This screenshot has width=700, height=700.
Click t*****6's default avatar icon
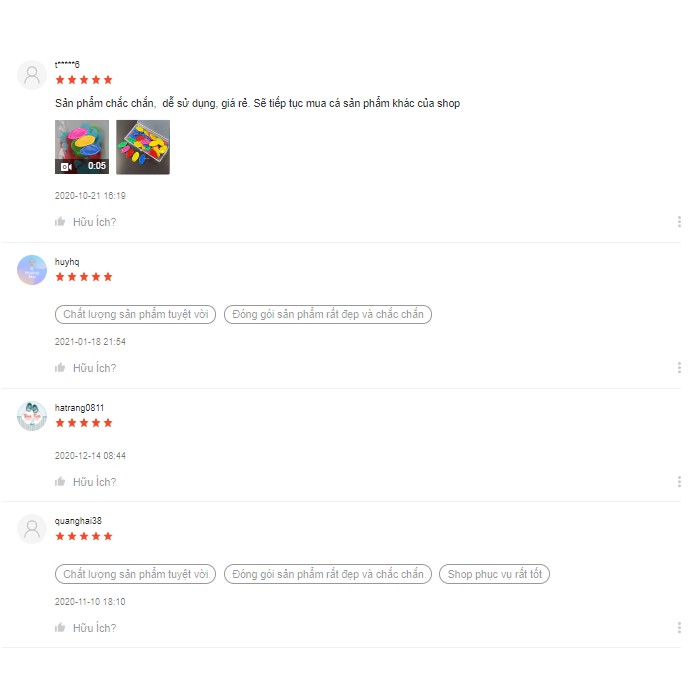tap(32, 75)
